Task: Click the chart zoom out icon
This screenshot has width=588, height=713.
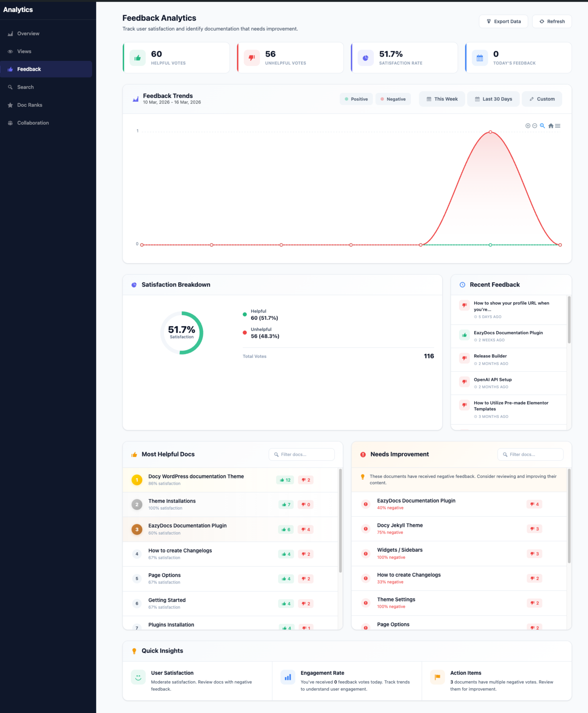Action: point(534,126)
